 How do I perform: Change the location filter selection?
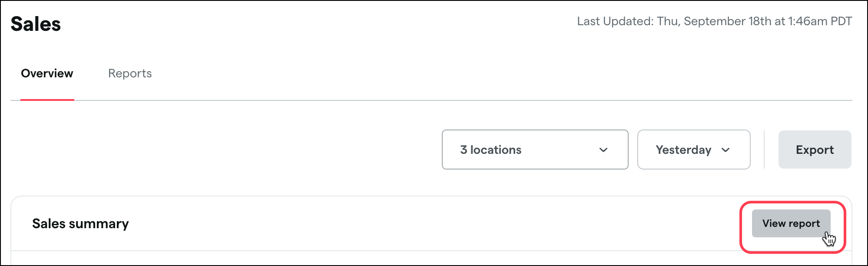point(535,150)
